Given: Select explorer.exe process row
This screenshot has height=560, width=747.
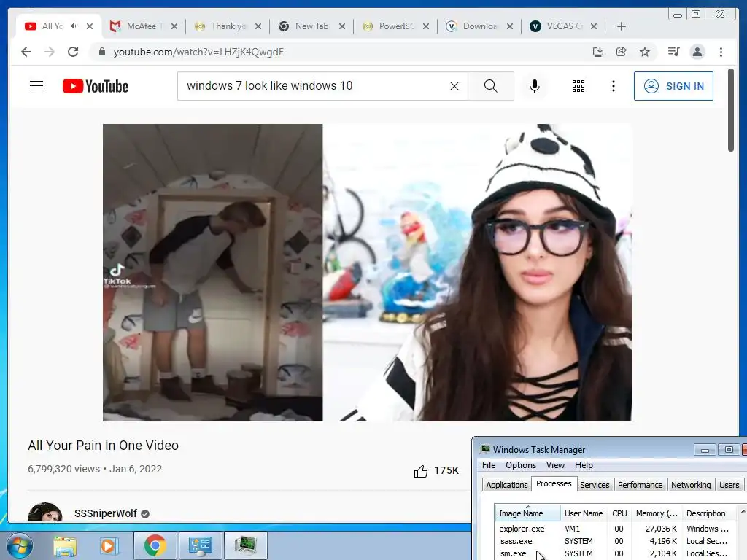Looking at the screenshot, I should [616, 529].
